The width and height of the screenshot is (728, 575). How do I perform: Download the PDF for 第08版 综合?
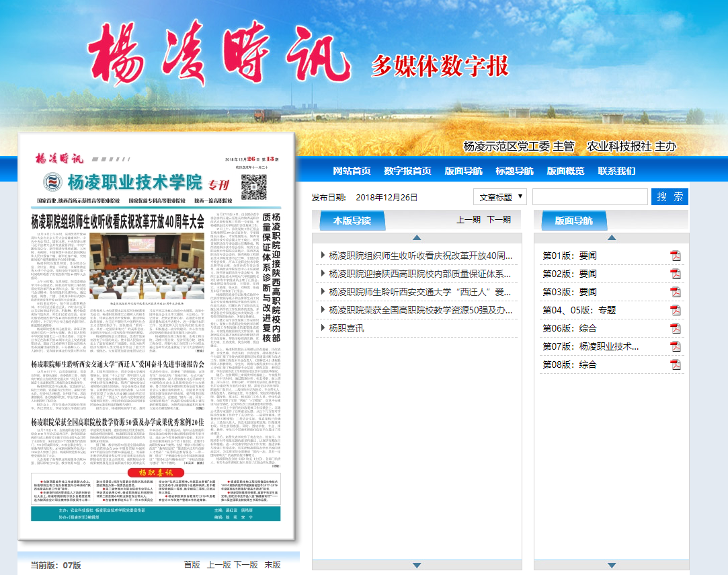pyautogui.click(x=675, y=365)
